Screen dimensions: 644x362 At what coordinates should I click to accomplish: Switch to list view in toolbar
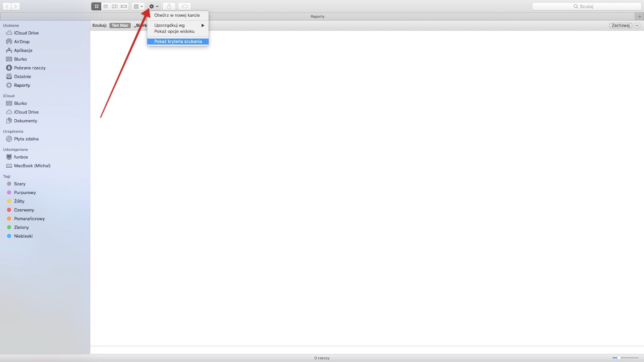106,6
